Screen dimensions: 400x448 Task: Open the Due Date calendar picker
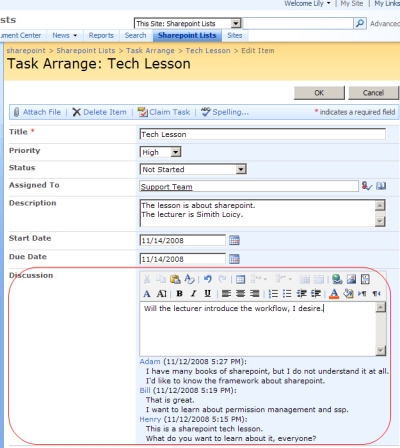point(234,259)
